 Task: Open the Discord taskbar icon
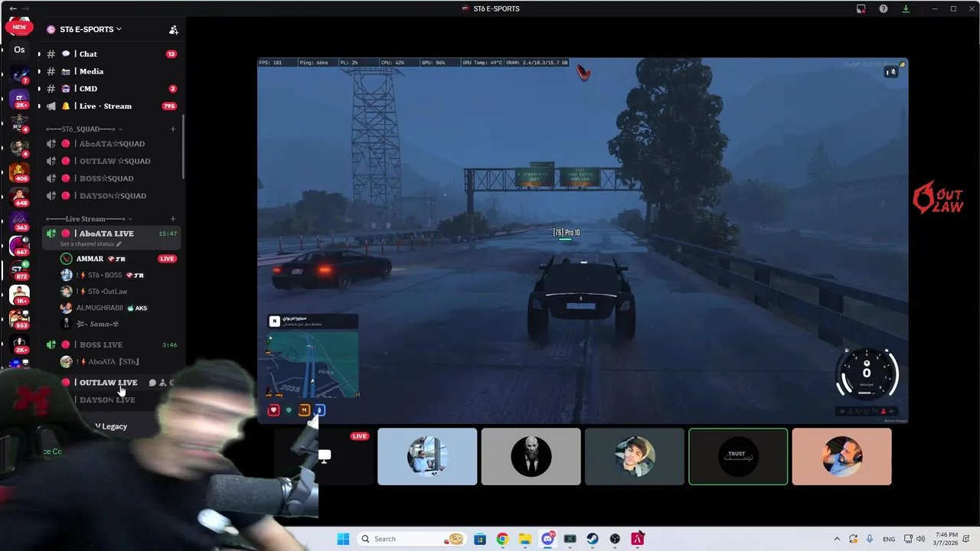coord(547,539)
